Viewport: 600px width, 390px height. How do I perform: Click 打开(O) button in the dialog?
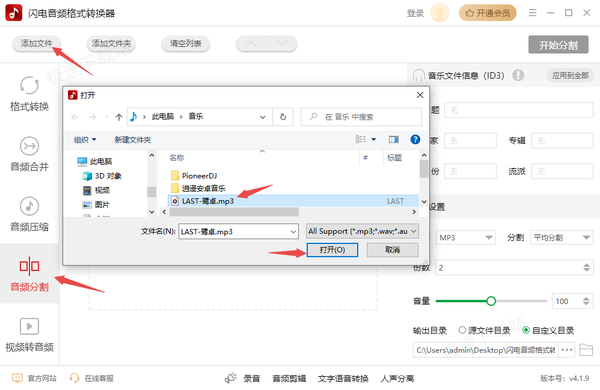tap(332, 250)
